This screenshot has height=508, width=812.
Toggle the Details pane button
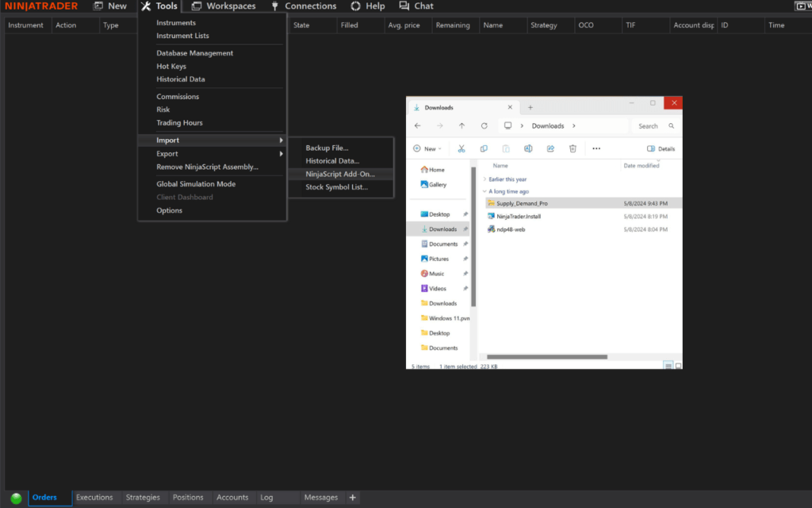pyautogui.click(x=661, y=148)
